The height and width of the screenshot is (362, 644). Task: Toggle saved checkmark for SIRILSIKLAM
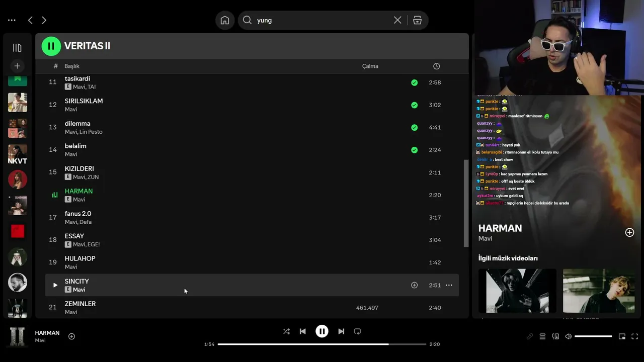pyautogui.click(x=414, y=105)
